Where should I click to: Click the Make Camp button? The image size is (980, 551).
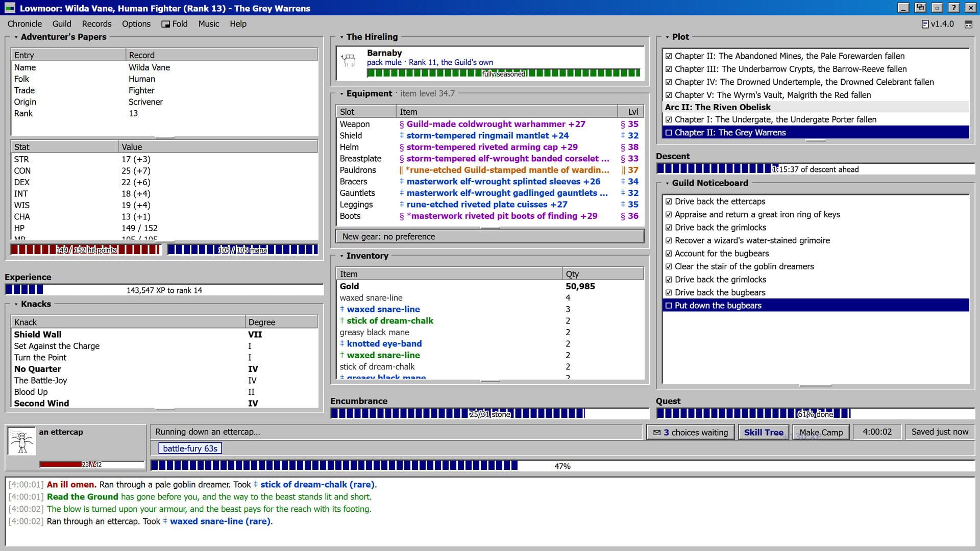[x=821, y=433]
